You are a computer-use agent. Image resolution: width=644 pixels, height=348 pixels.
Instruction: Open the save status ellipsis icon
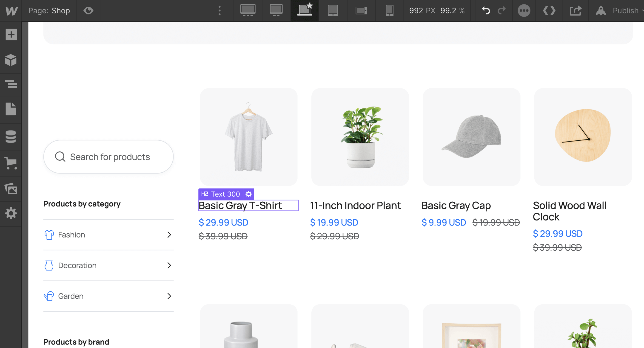point(524,11)
